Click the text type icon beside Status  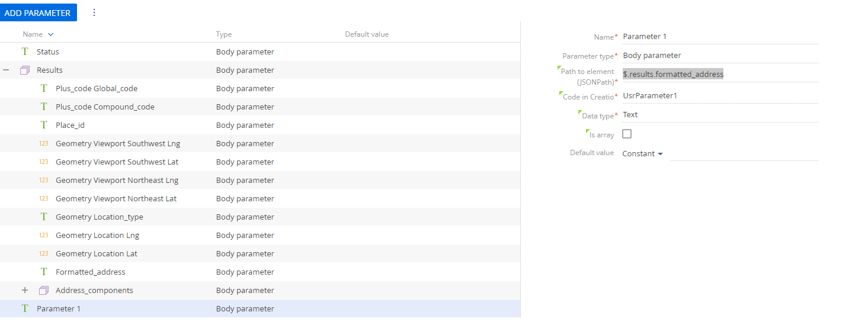(x=25, y=52)
